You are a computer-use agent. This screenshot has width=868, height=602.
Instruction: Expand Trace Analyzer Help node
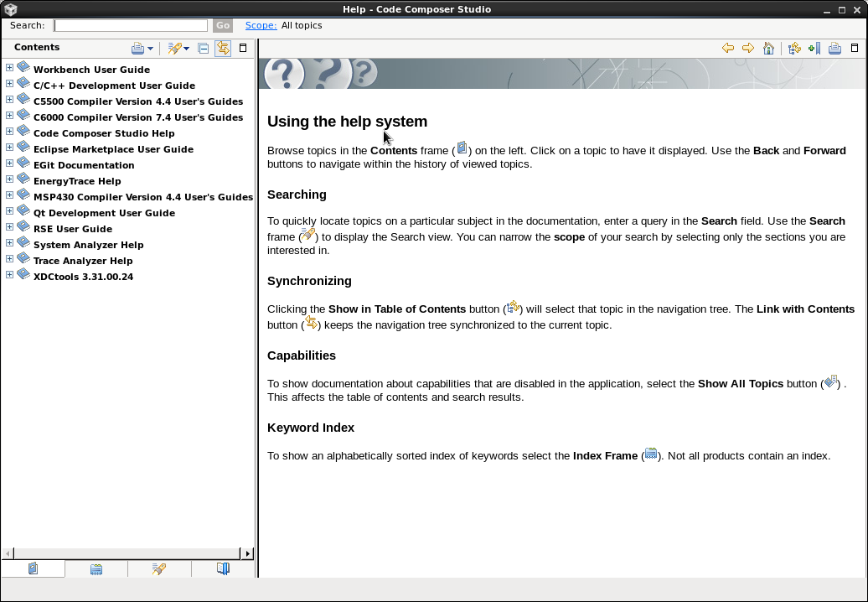click(9, 258)
